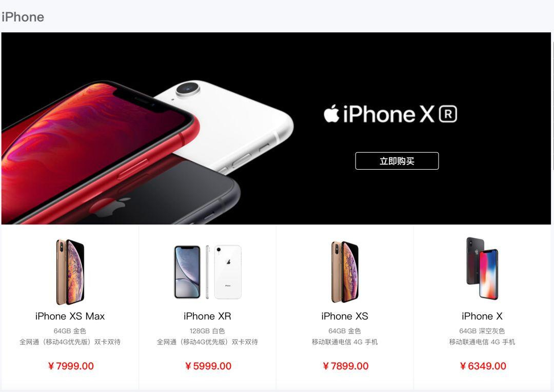Open the iPhone X product title link
Viewport: 554px width, 392px height.
tap(482, 316)
